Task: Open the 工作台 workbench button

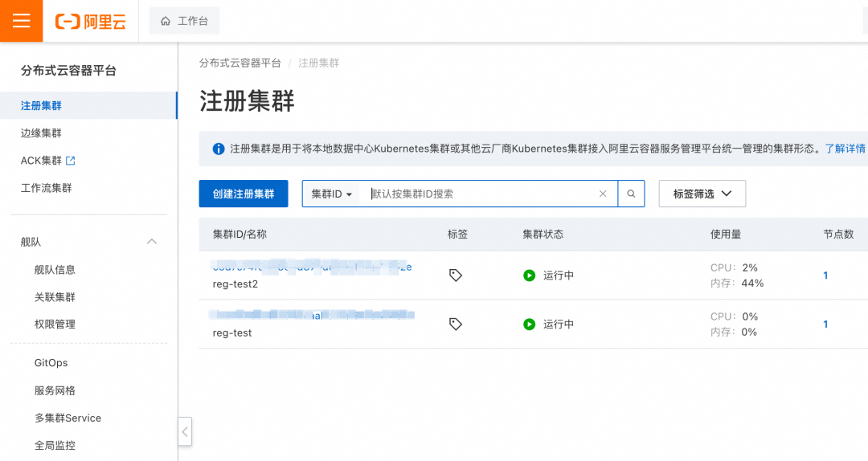Action: pyautogui.click(x=184, y=21)
